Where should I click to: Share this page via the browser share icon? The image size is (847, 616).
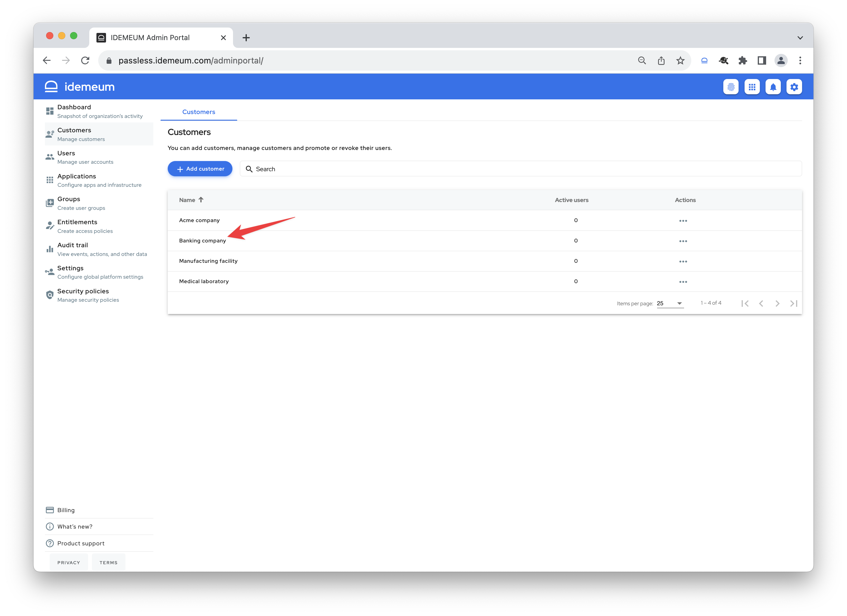[x=661, y=60]
